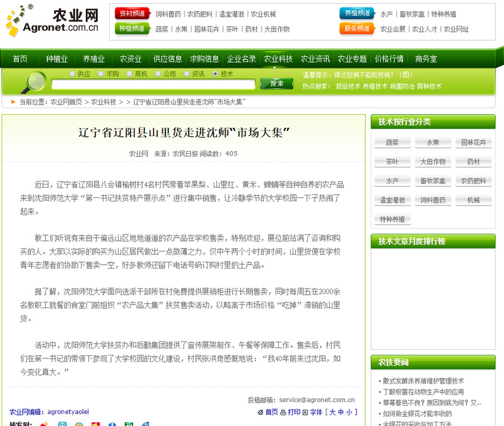
Task: Click the font icon beside 字体
Action: coord(305,412)
